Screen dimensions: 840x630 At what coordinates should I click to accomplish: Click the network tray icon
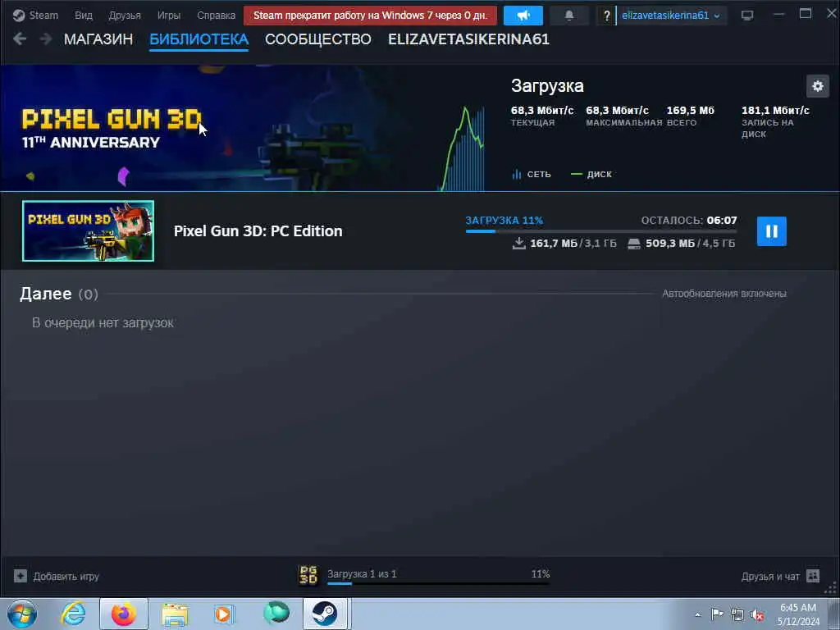[x=737, y=614]
